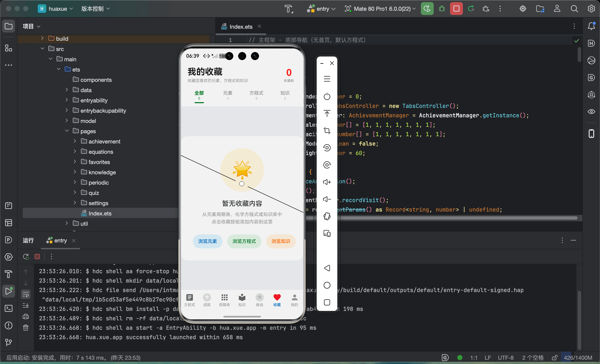Open the notifications bell icon
This screenshot has width=600, height=364.
591,26
